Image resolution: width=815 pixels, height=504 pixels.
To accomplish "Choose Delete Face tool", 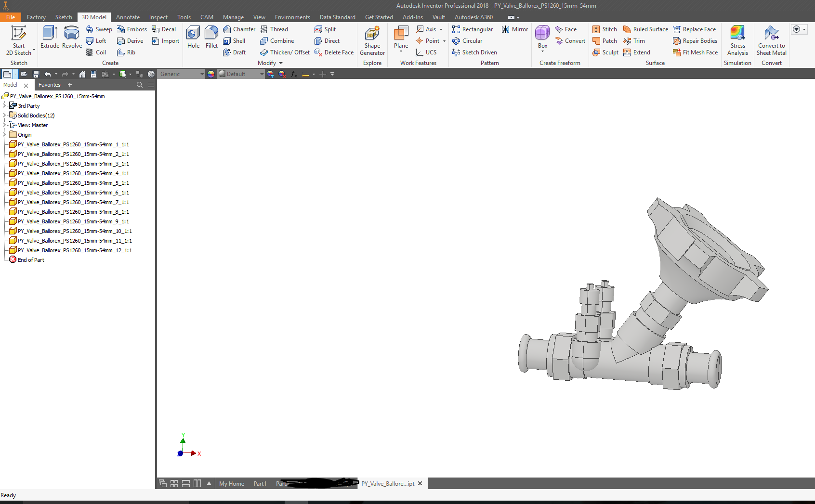I will (334, 52).
